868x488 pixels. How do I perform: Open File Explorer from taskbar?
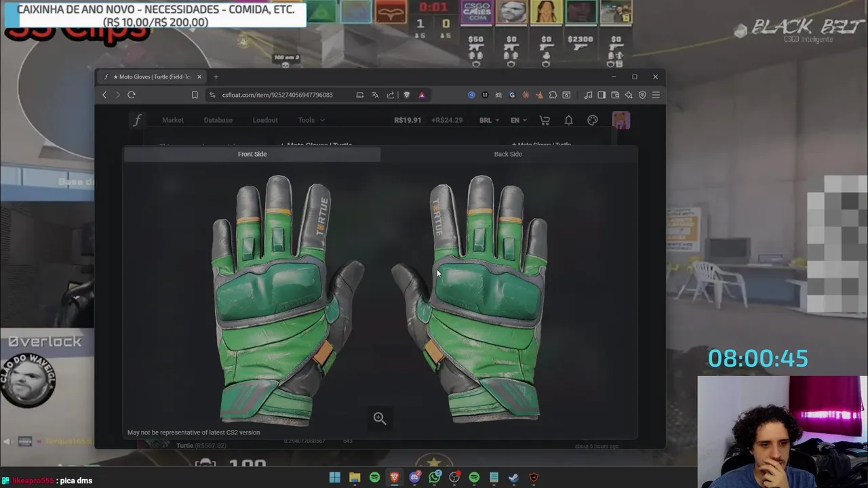(355, 477)
